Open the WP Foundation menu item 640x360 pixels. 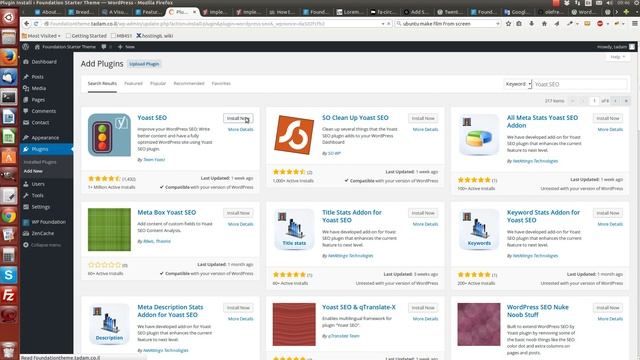click(48, 222)
